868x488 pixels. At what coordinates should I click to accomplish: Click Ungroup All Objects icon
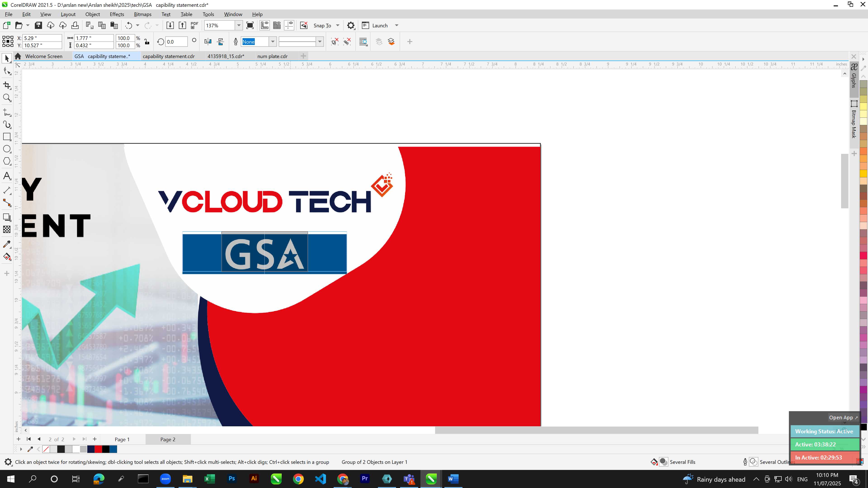[347, 41]
